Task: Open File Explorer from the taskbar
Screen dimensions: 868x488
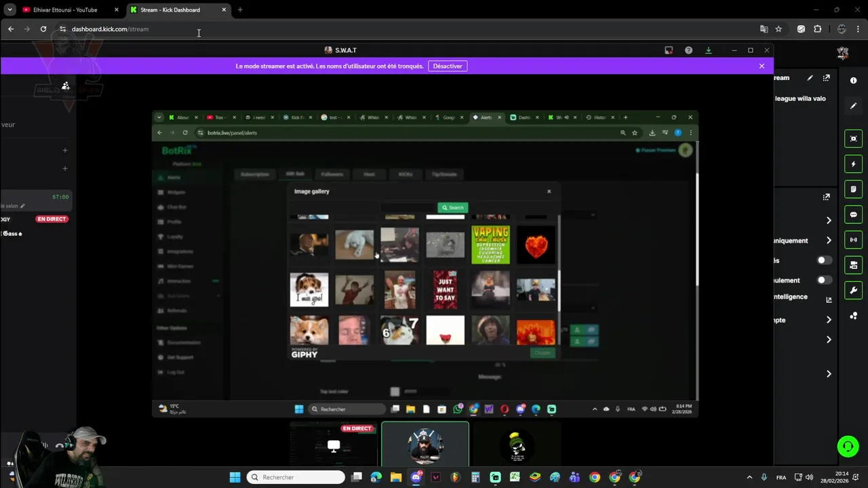Action: coord(396,477)
